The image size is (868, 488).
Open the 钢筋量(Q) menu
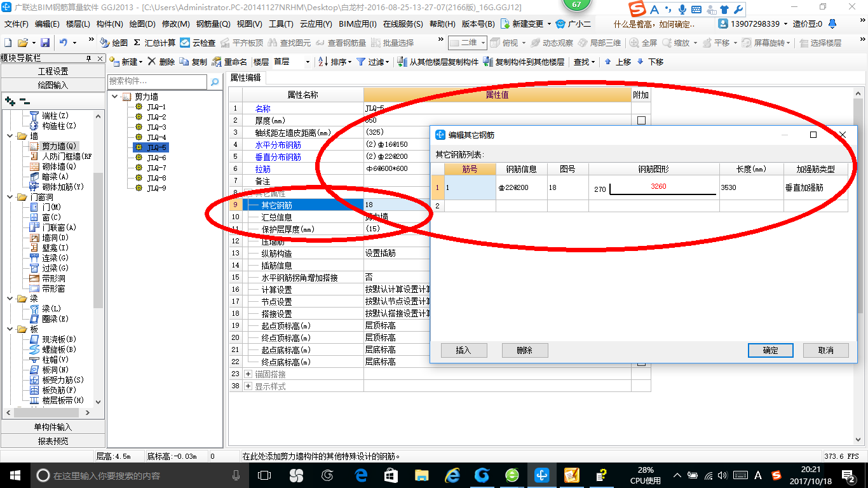213,24
